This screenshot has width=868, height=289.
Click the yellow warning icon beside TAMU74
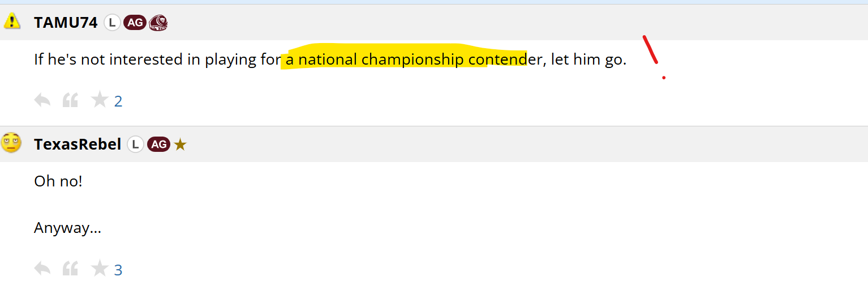click(x=12, y=22)
